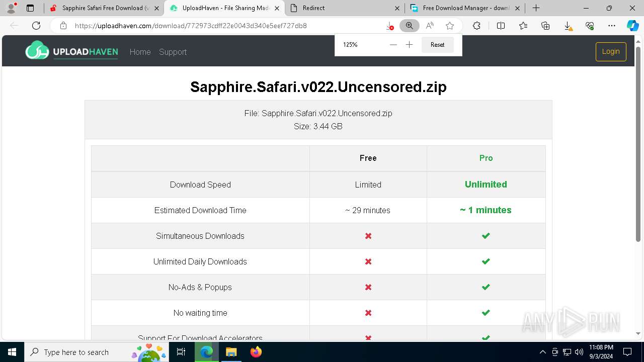Click red X for Simultaneous Downloads
This screenshot has height=362, width=644.
point(368,236)
